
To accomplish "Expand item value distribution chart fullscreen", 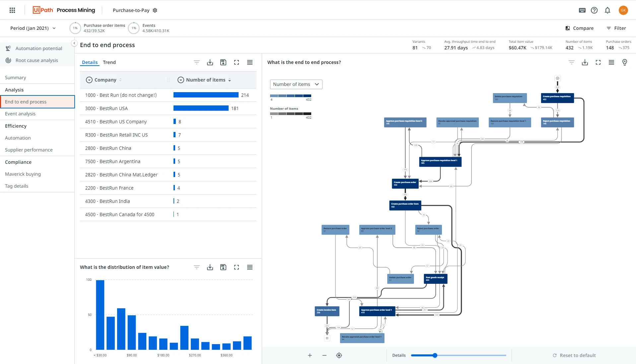I will pos(237,267).
